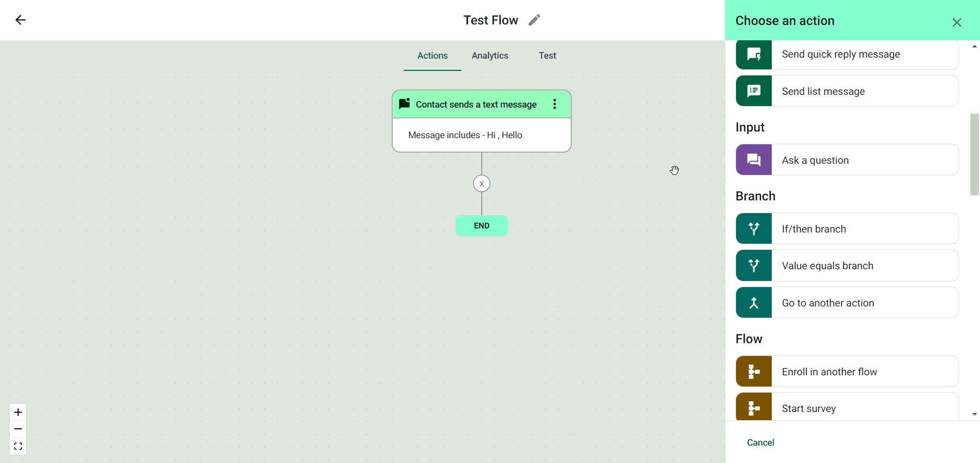Image resolution: width=980 pixels, height=463 pixels.
Task: Choose Go to another action icon
Action: point(754,303)
